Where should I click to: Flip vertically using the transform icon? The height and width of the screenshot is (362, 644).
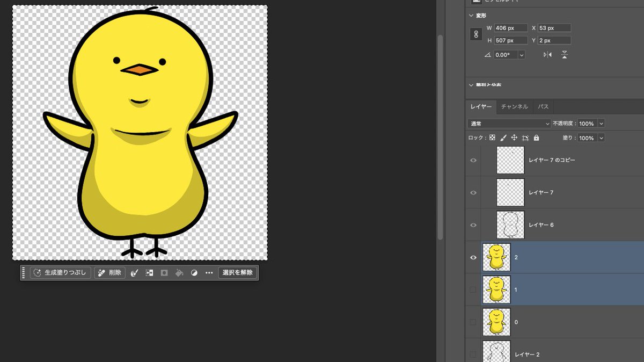point(565,55)
